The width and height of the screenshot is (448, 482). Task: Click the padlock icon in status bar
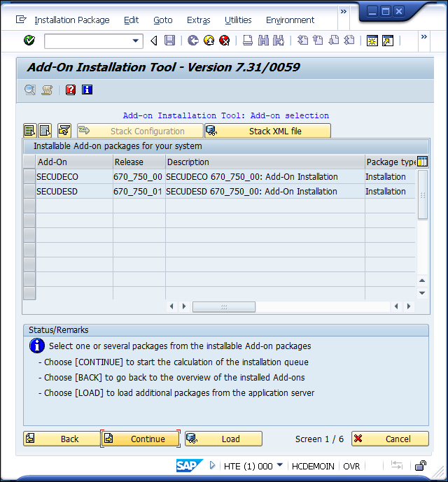[420, 466]
